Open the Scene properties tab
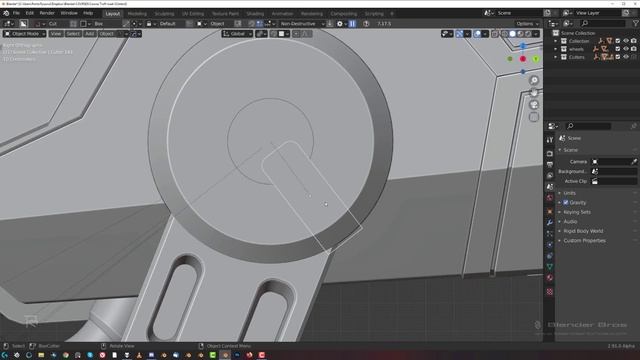The height and width of the screenshot is (360, 640). pos(550,187)
